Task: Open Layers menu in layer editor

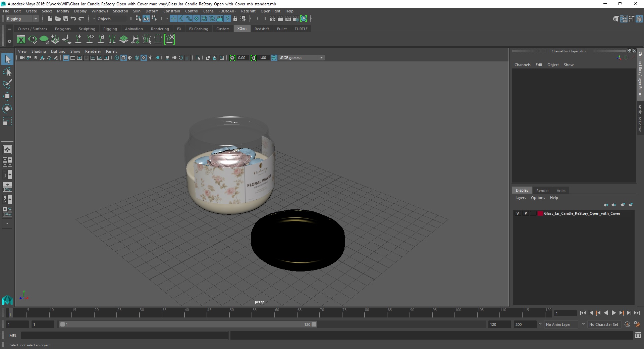Action: [x=521, y=198]
